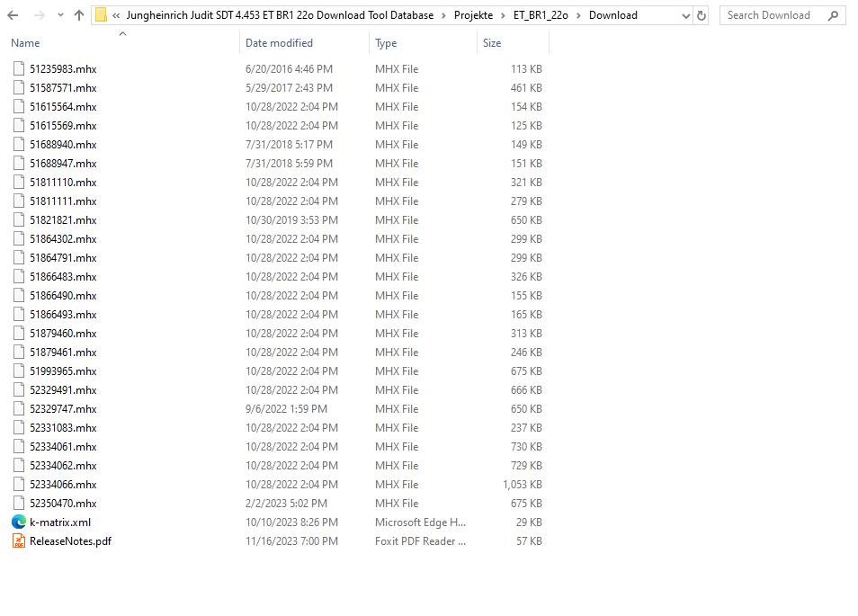Click the 730 KB size value
This screenshot has width=858, height=616.
[x=526, y=446]
